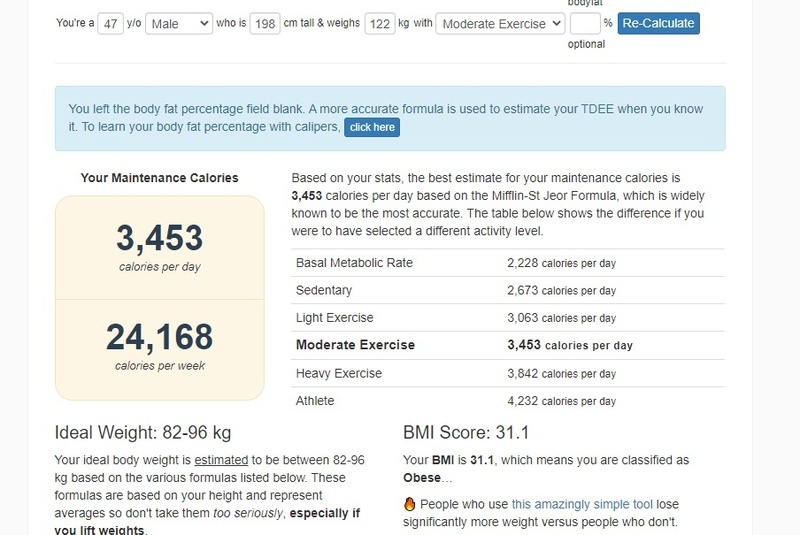Click the underlined "estimated" link

(x=222, y=459)
